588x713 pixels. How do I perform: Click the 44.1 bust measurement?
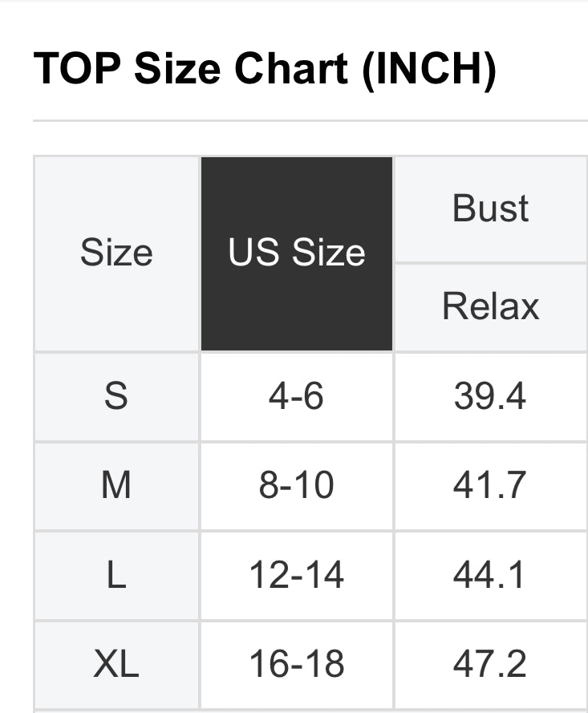pos(490,576)
